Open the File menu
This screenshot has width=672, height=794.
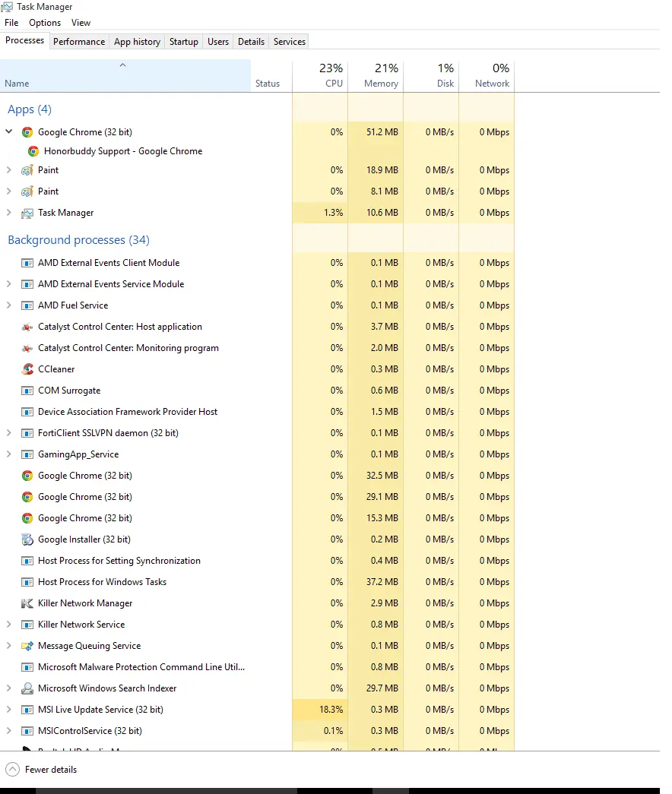click(11, 23)
